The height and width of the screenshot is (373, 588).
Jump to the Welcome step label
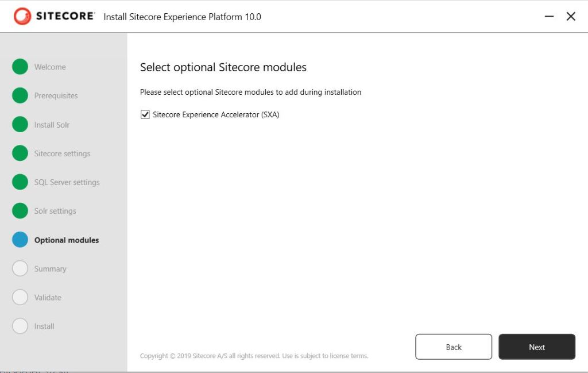tap(50, 67)
